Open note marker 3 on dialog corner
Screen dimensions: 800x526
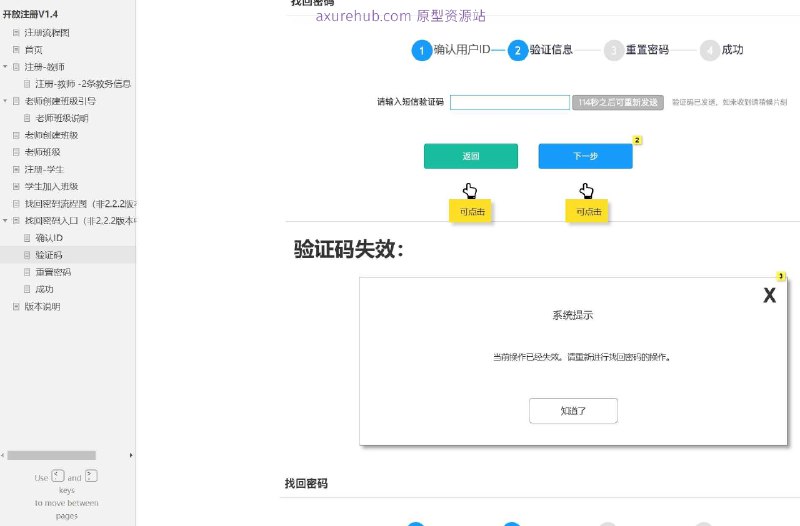[781, 276]
